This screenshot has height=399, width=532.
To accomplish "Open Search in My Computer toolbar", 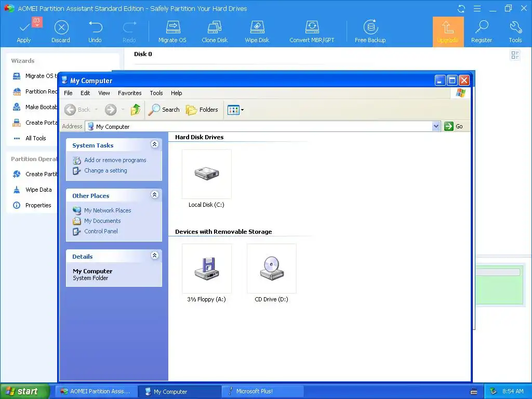I will [x=164, y=110].
